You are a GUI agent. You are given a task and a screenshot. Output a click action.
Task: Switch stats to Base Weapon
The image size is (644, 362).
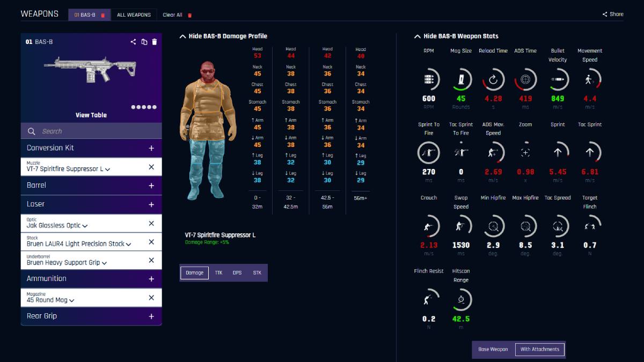(x=493, y=349)
